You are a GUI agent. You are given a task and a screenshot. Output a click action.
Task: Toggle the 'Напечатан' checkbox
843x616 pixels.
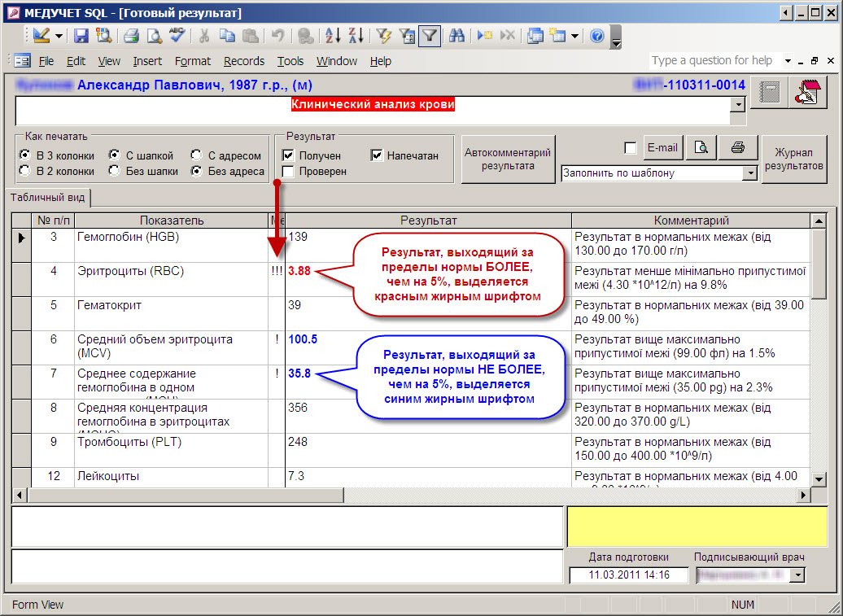pyautogui.click(x=376, y=156)
